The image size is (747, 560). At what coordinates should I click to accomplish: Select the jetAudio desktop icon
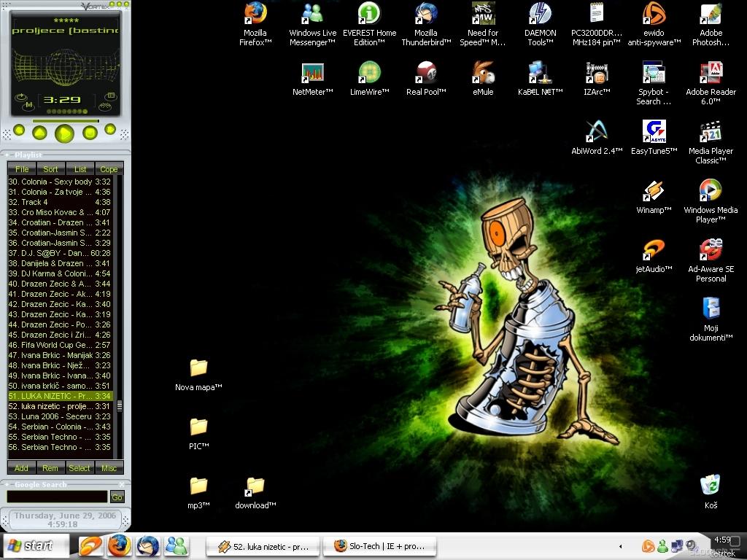point(654,256)
